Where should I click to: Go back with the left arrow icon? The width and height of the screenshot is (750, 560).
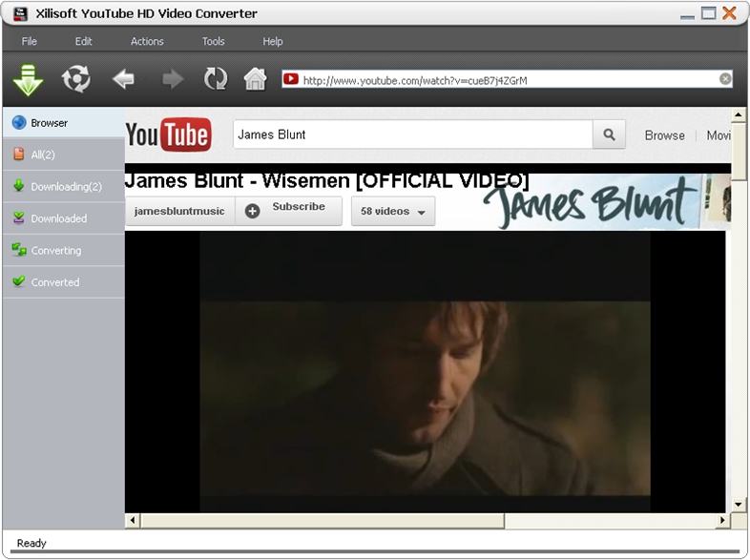pyautogui.click(x=123, y=79)
